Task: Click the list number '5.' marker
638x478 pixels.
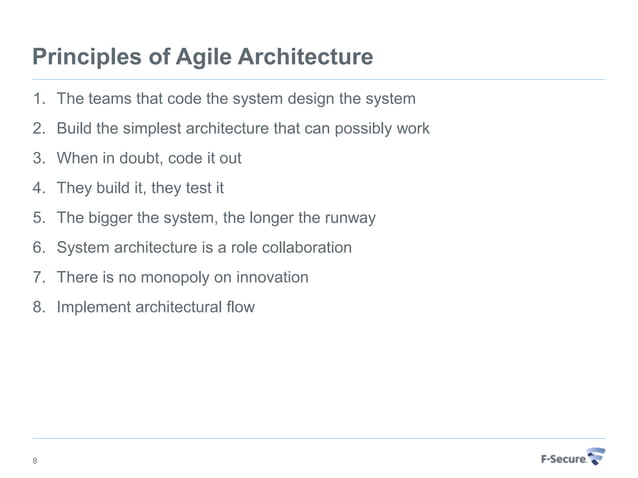Action: (39, 217)
